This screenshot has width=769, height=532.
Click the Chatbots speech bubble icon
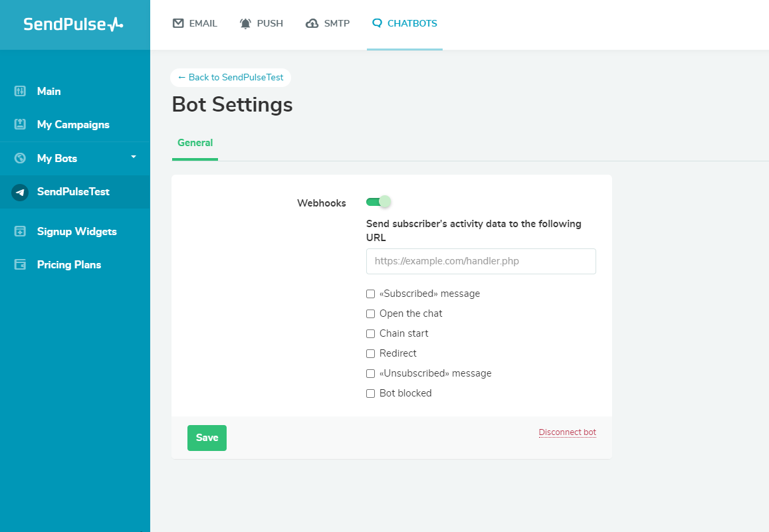377,23
